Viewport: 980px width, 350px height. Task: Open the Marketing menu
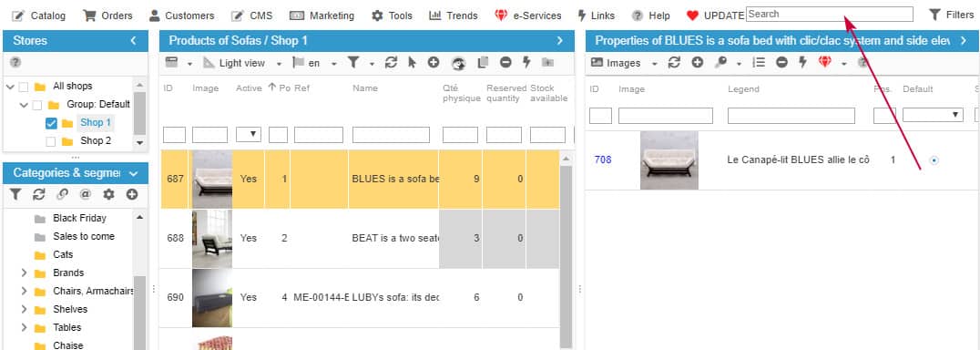tap(322, 15)
